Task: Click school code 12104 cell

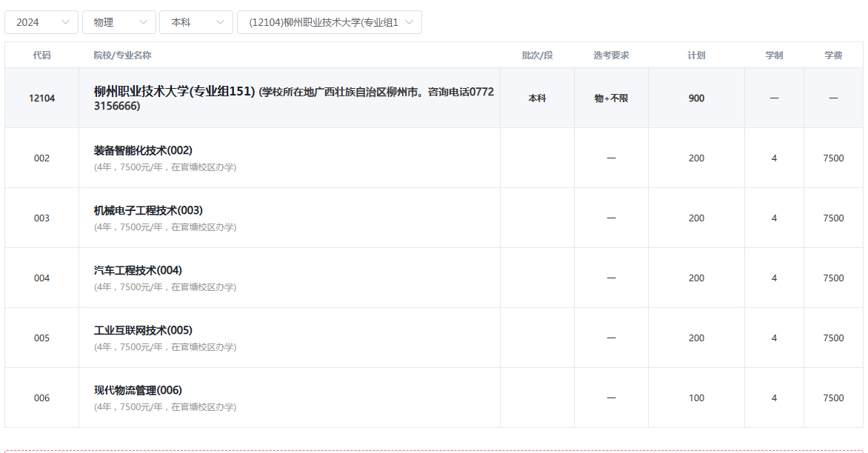Action: (x=41, y=98)
